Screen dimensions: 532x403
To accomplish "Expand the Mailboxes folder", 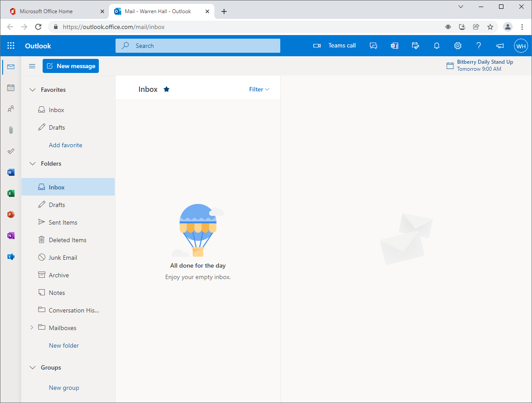I will (x=32, y=327).
